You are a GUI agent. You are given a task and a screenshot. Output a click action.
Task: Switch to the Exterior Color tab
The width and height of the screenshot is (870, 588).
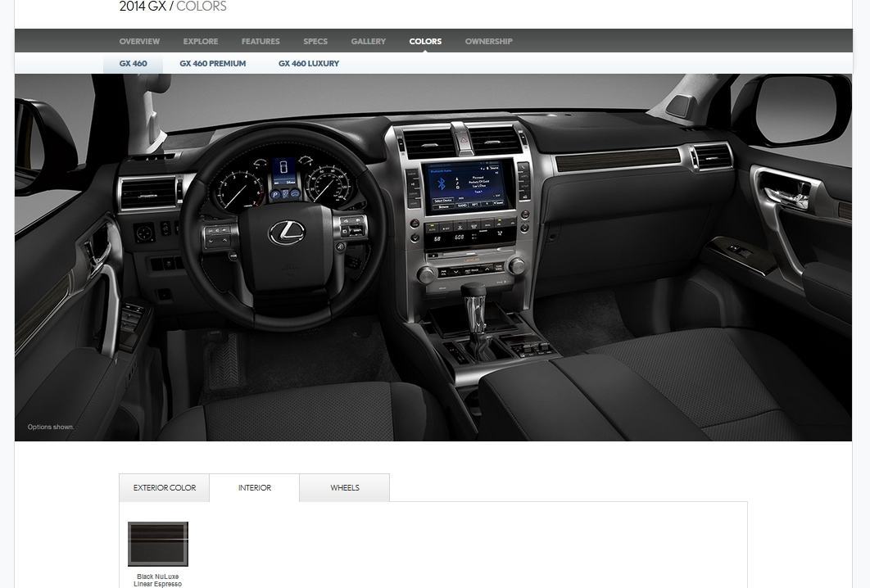164,487
